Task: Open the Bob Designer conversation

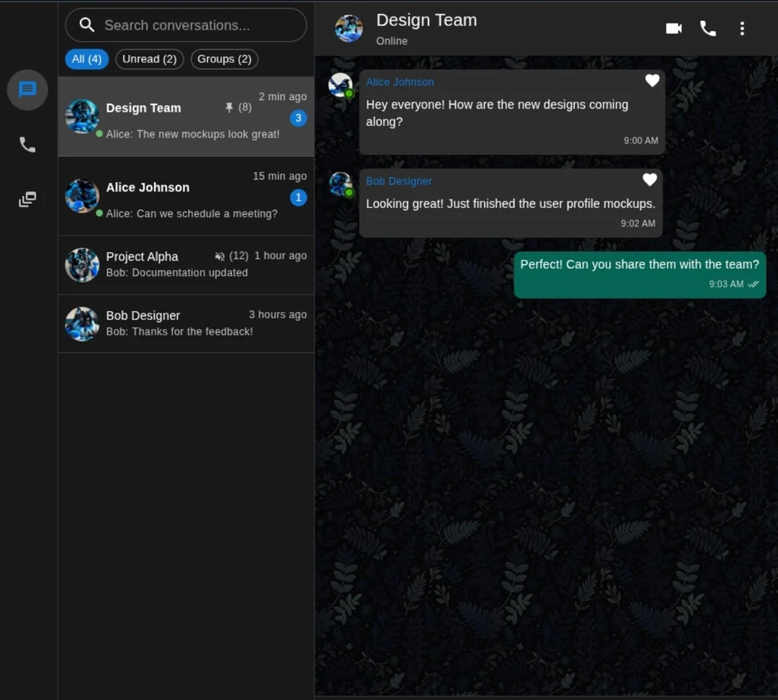Action: [x=186, y=323]
